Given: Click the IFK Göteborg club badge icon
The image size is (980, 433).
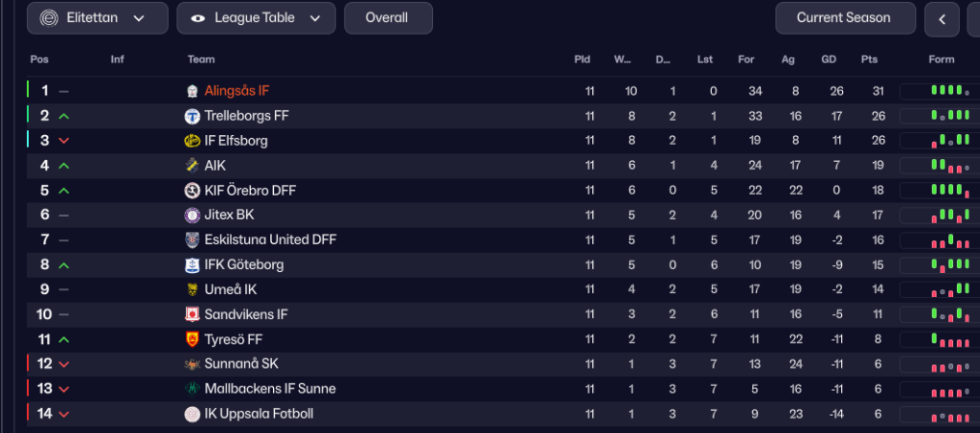Looking at the screenshot, I should point(192,265).
